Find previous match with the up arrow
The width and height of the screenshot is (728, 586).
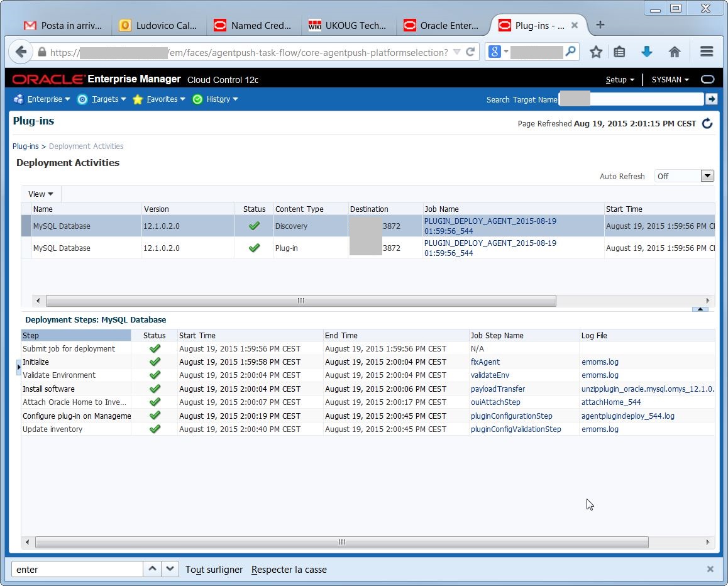(x=152, y=569)
